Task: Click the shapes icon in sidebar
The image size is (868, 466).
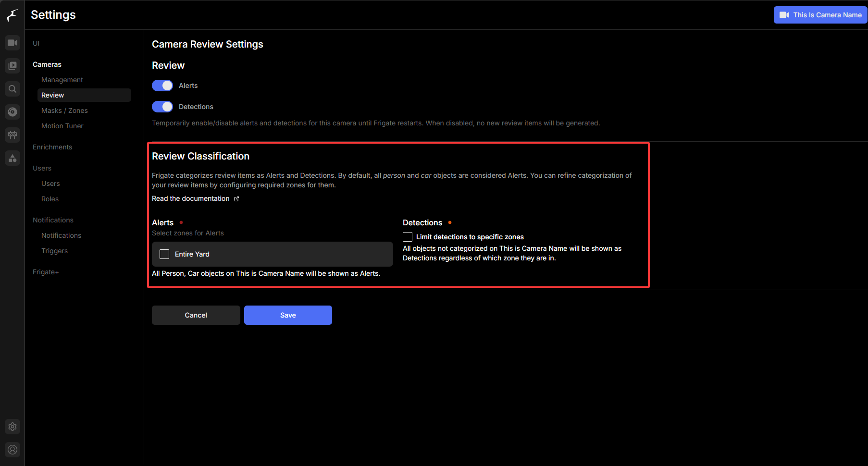Action: [x=12, y=158]
